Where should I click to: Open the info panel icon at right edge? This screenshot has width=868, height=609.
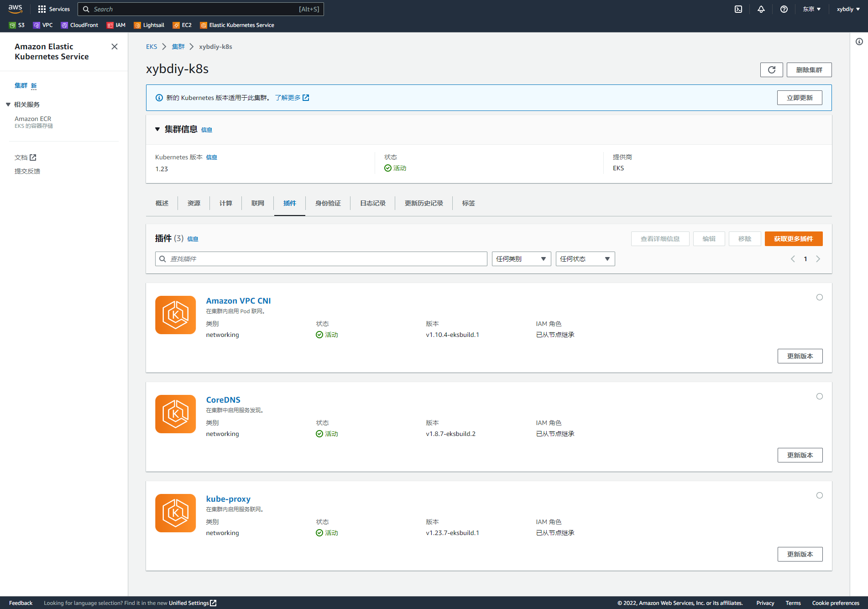click(859, 42)
